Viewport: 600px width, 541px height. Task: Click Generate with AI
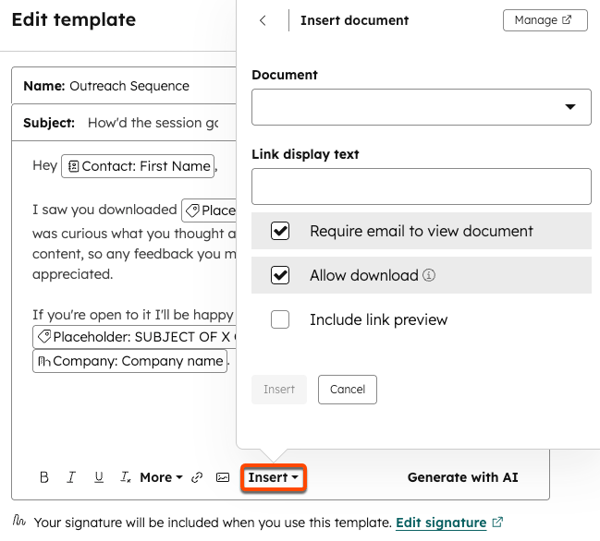click(x=463, y=478)
